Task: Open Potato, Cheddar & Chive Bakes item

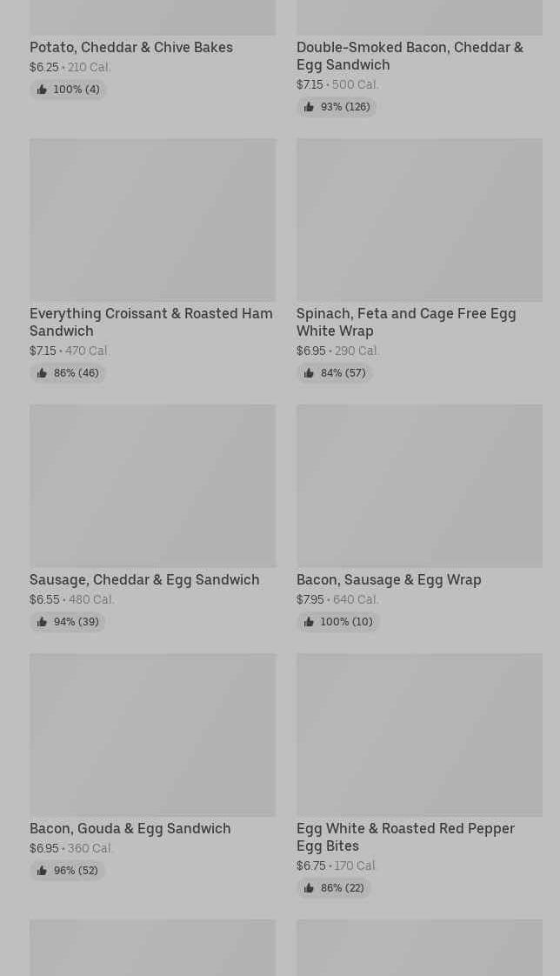Action: [x=131, y=47]
